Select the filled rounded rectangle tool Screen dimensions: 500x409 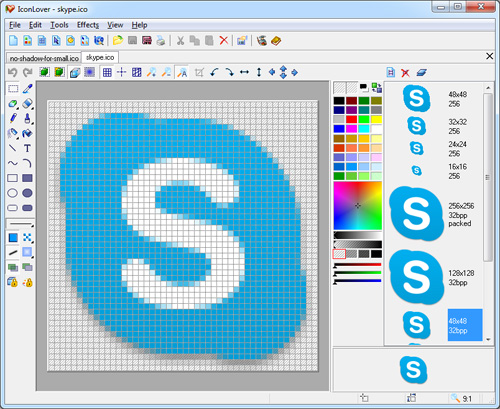coord(27,208)
